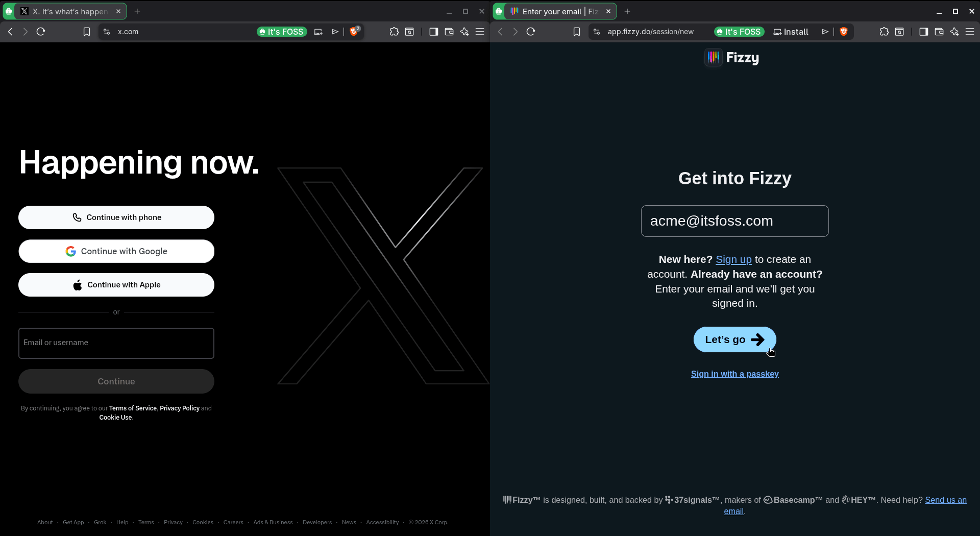980x536 pixels.
Task: Open the Terms of Service link
Action: coord(133,408)
